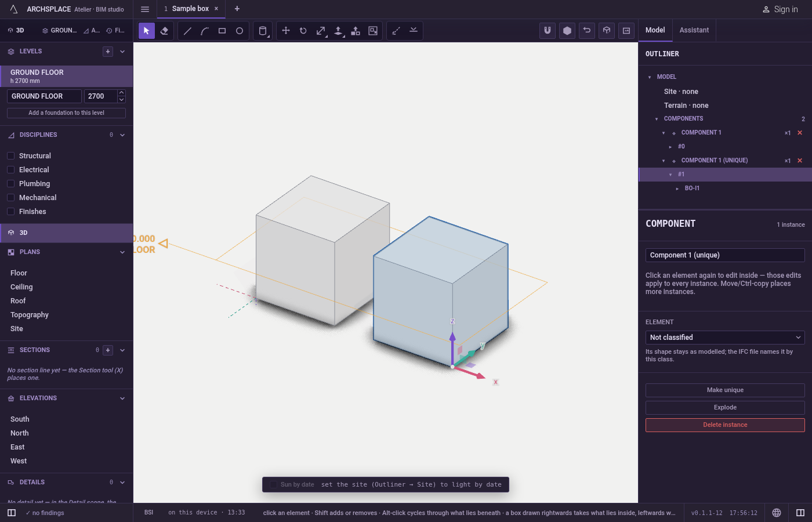Choose the Arc tool

[x=205, y=31]
